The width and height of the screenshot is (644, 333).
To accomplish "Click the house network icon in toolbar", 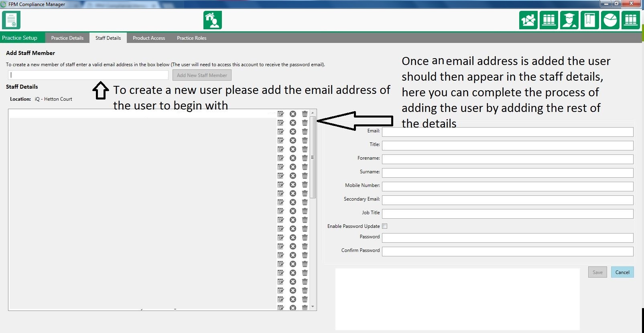I will click(528, 20).
